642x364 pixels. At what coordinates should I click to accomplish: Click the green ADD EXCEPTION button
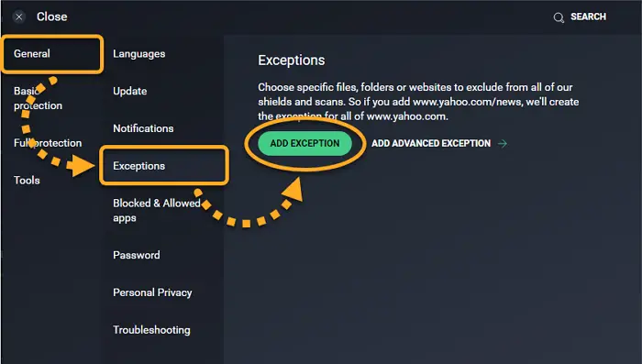pyautogui.click(x=305, y=143)
